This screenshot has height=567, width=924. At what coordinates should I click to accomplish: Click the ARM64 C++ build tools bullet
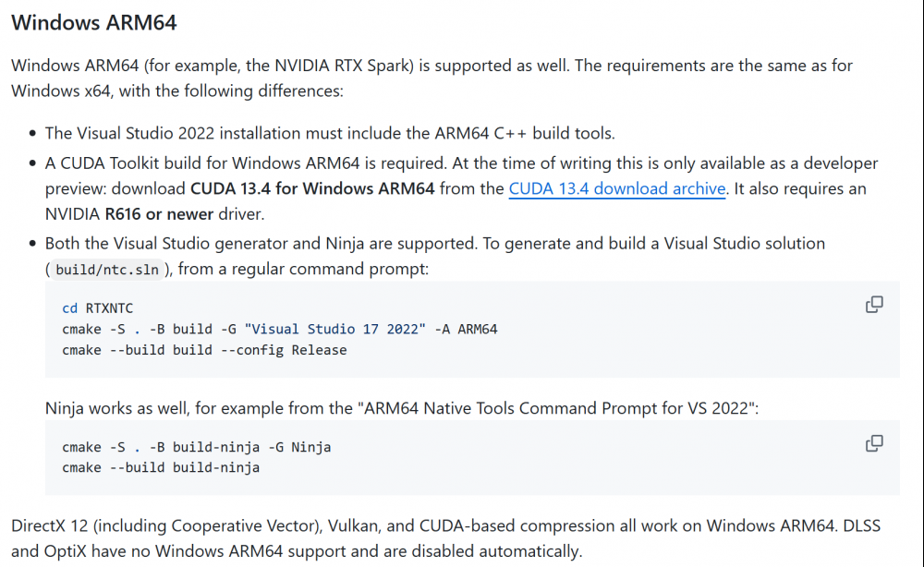coord(330,133)
